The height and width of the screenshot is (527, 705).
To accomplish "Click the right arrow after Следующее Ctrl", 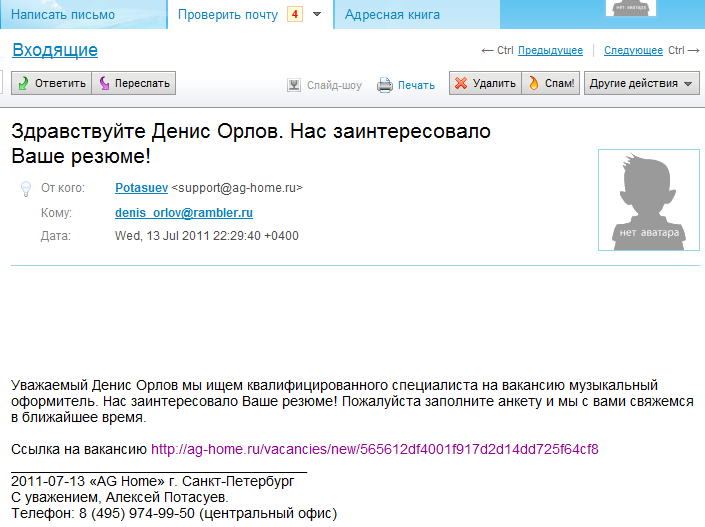I will pyautogui.click(x=694, y=50).
